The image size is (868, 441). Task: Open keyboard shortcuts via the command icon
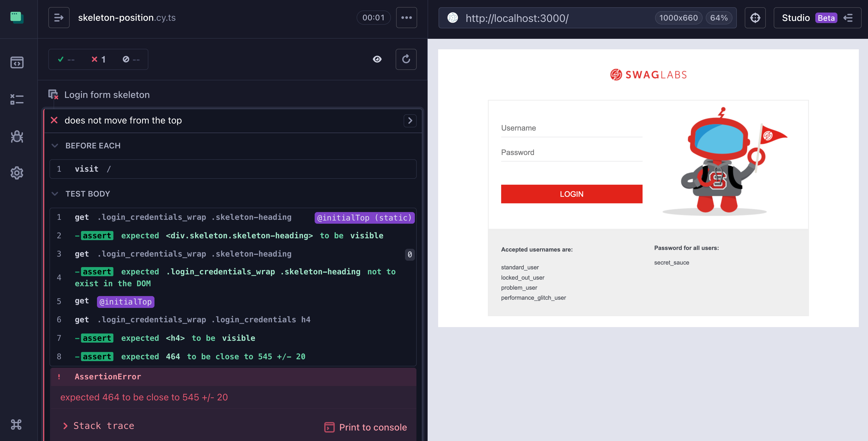[x=16, y=424]
